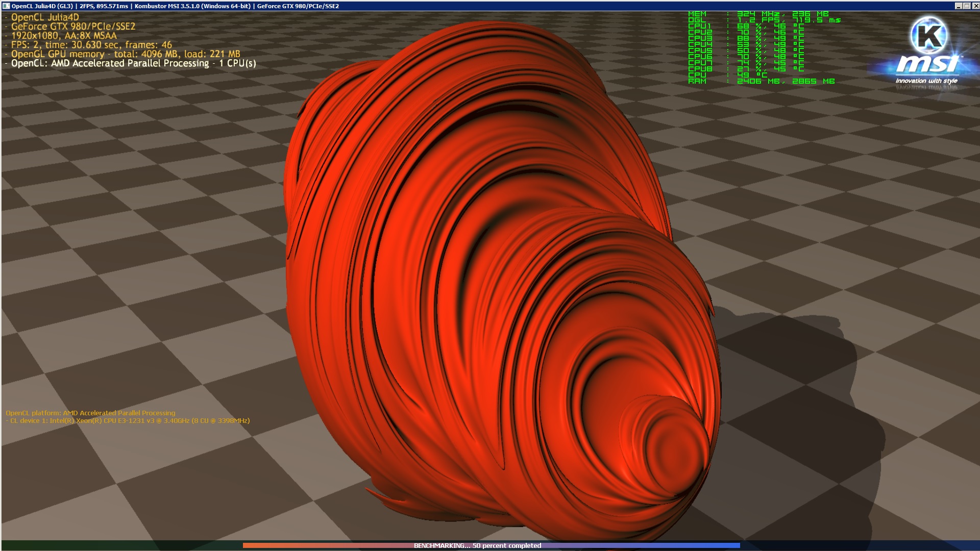
Task: Click the FPS and frames counter line
Action: point(91,45)
